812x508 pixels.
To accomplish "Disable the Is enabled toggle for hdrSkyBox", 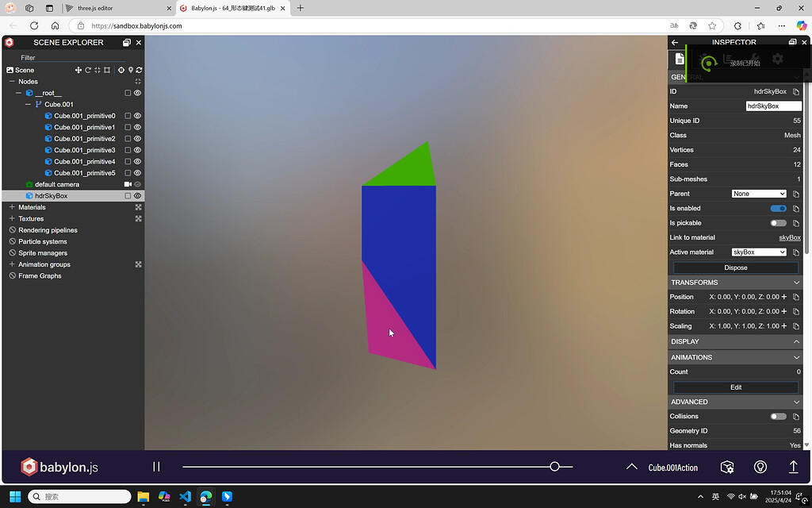I will tap(778, 208).
